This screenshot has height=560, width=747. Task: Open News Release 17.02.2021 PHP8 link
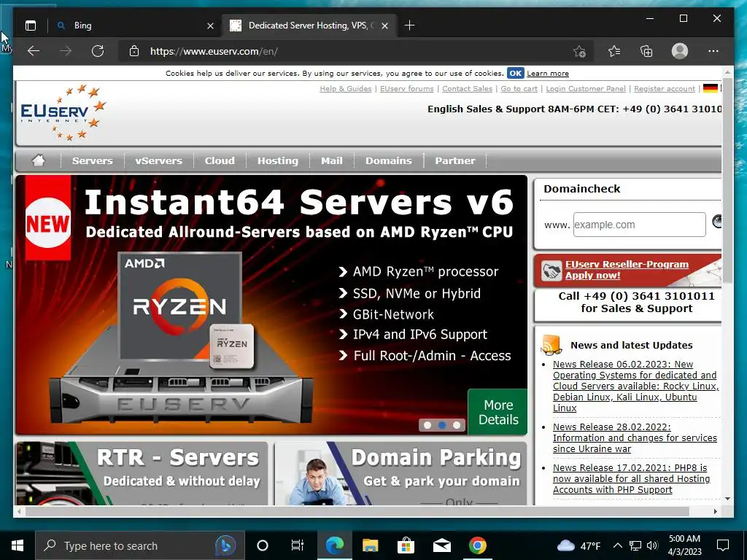tap(631, 478)
